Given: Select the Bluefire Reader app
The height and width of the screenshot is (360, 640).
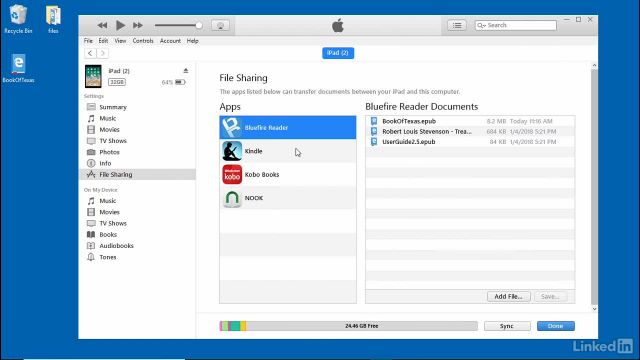Looking at the screenshot, I should (288, 128).
